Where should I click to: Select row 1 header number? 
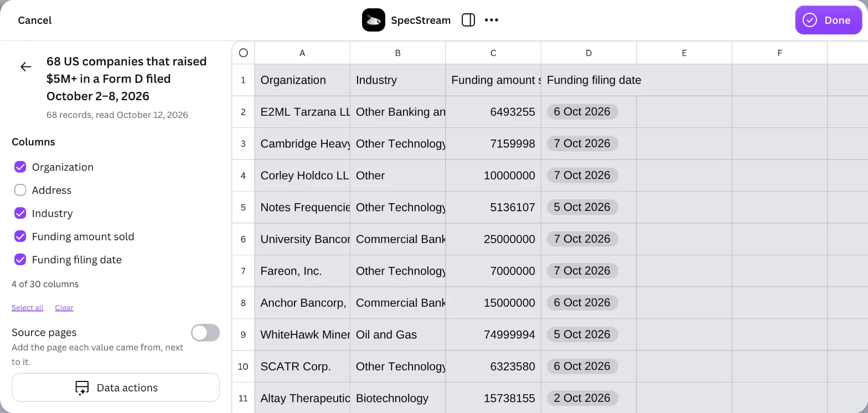[243, 80]
